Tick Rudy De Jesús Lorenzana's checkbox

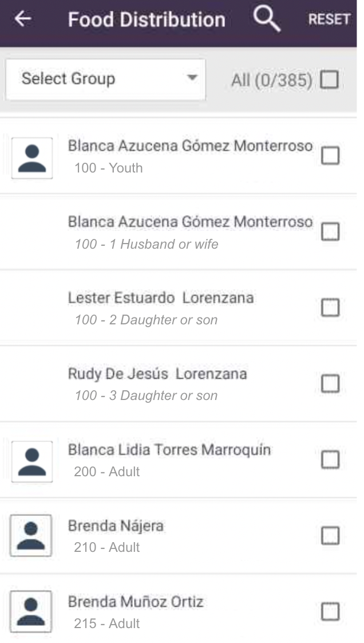[330, 383]
